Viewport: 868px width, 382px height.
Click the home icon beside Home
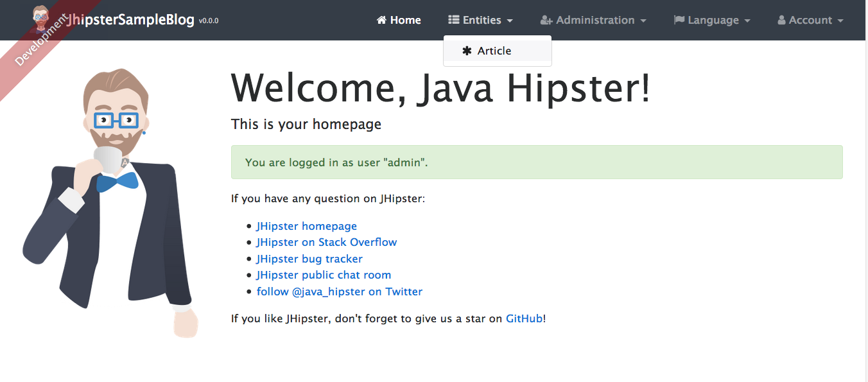[x=381, y=20]
